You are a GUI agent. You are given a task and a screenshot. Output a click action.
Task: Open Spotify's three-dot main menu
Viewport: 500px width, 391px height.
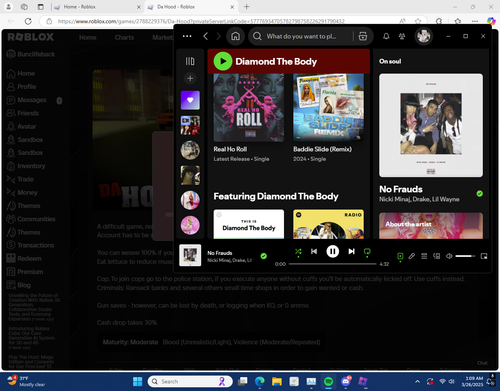pyautogui.click(x=187, y=36)
